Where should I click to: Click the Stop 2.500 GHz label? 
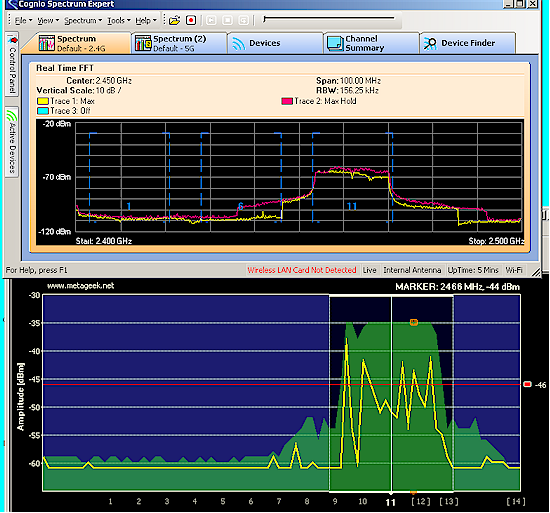pyautogui.click(x=496, y=241)
